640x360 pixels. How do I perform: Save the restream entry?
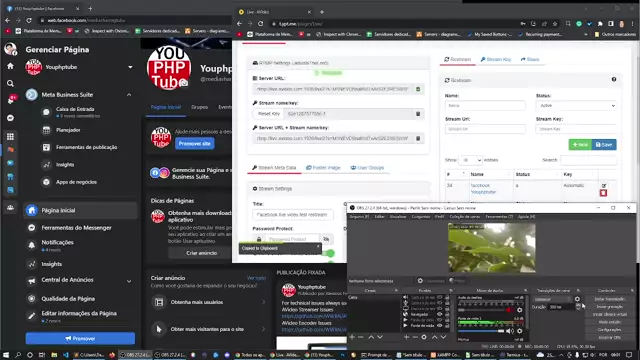coord(604,144)
